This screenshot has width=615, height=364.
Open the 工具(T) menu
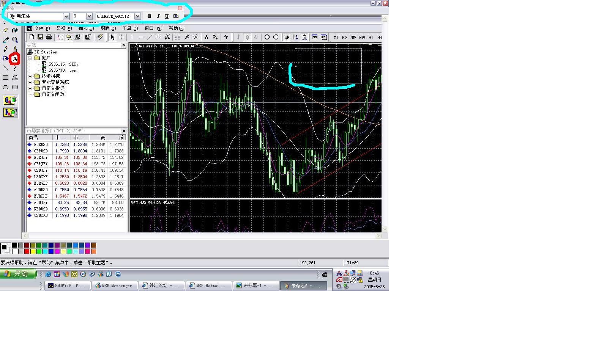click(x=130, y=28)
